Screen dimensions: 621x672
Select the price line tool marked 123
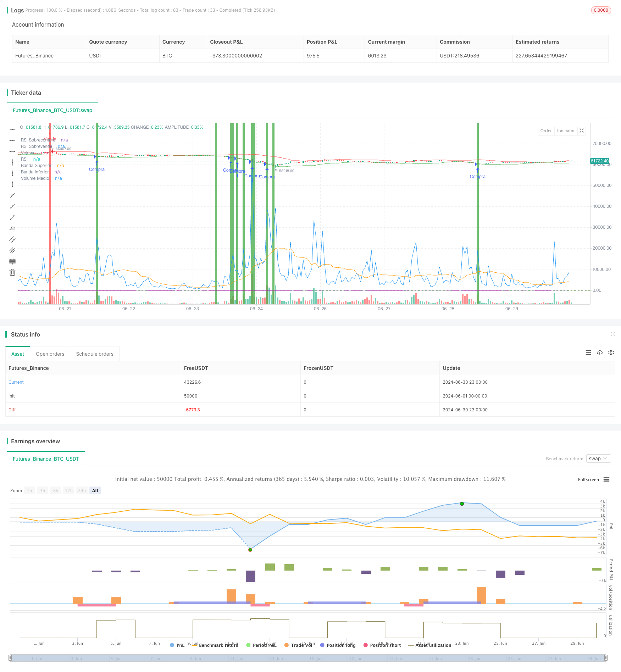tap(12, 228)
